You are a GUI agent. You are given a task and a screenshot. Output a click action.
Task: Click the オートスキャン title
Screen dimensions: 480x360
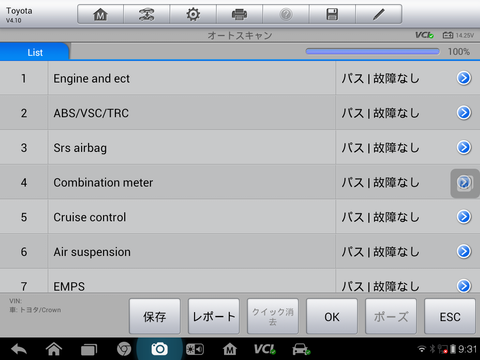click(240, 35)
